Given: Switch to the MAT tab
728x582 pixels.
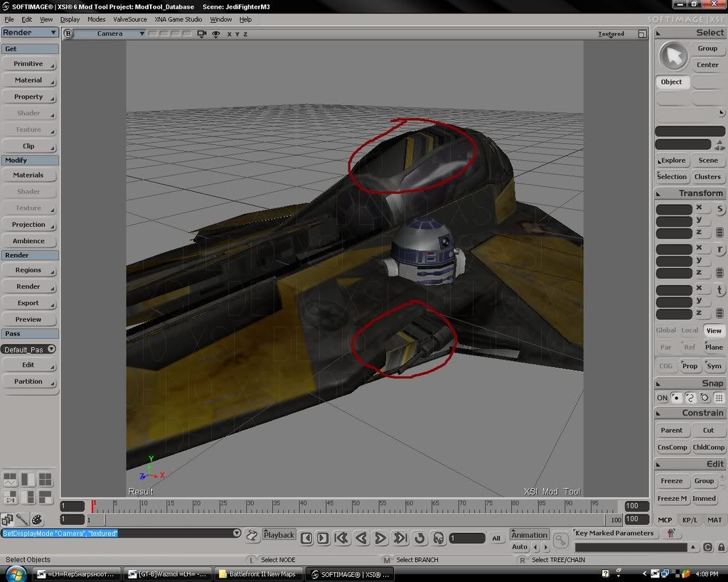Looking at the screenshot, I should pos(714,519).
